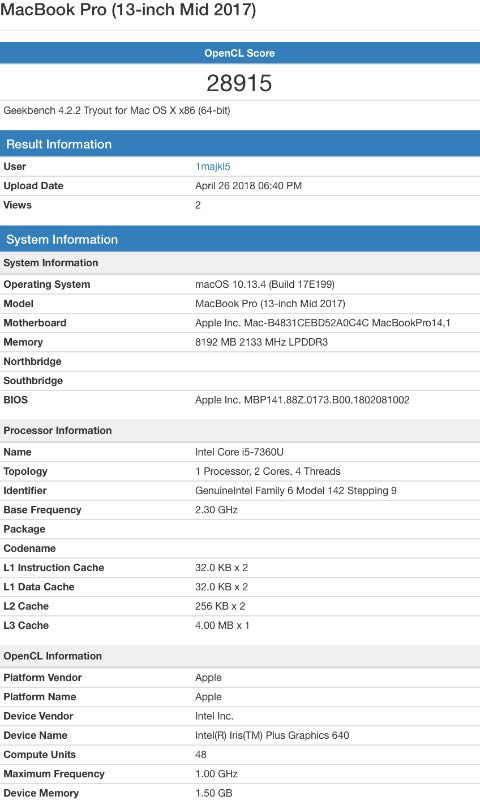The image size is (480, 800).
Task: Select the Geekbench 4.2.2 Tryout version text
Action: [117, 111]
